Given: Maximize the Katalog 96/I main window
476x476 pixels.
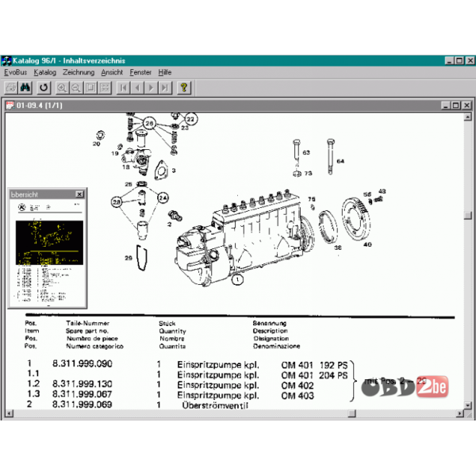Looking at the screenshot, I should 459,61.
